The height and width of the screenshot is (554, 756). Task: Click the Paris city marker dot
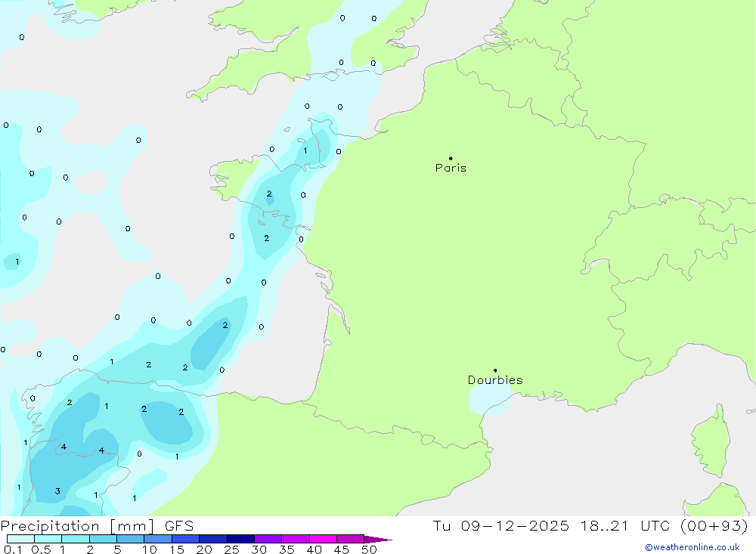[451, 158]
